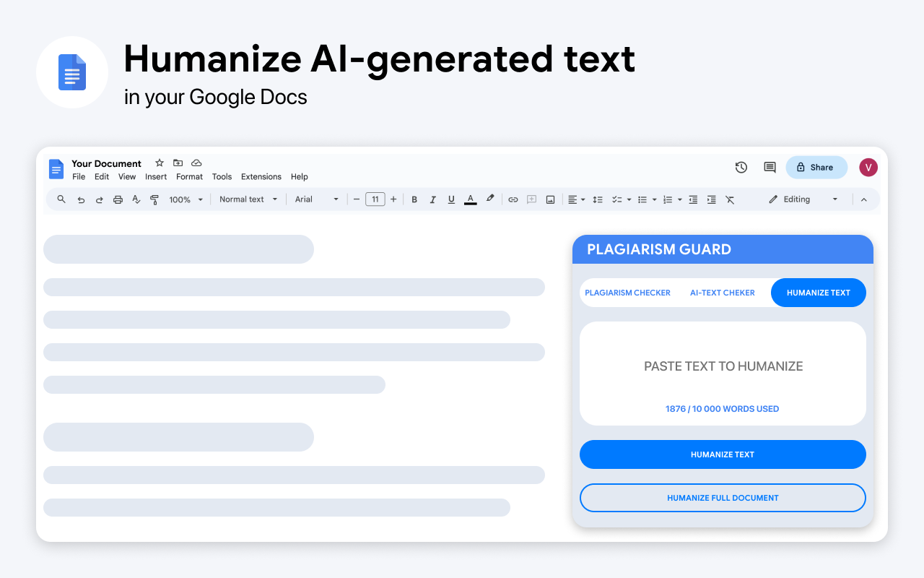Screen dimensions: 924x578
Task: Click the search menus magnifier icon
Action: tap(61, 199)
